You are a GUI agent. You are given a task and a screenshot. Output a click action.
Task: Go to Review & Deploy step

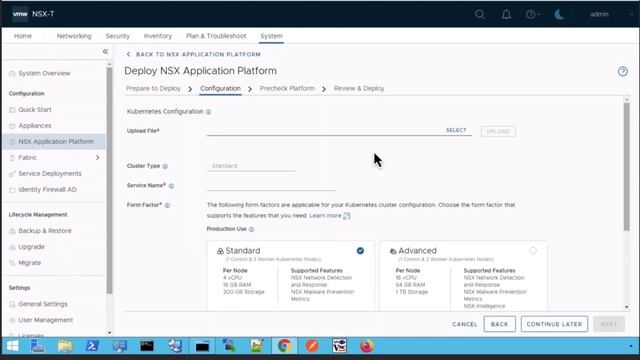click(359, 89)
